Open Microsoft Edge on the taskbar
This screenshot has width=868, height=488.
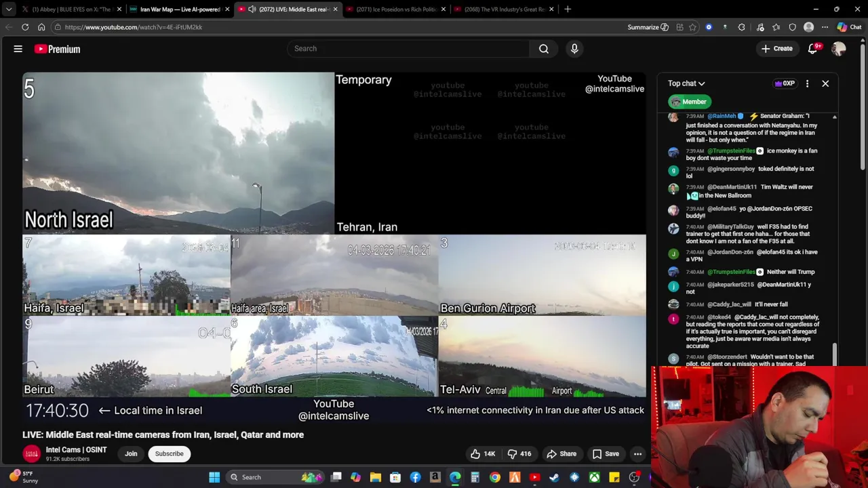coord(455,477)
